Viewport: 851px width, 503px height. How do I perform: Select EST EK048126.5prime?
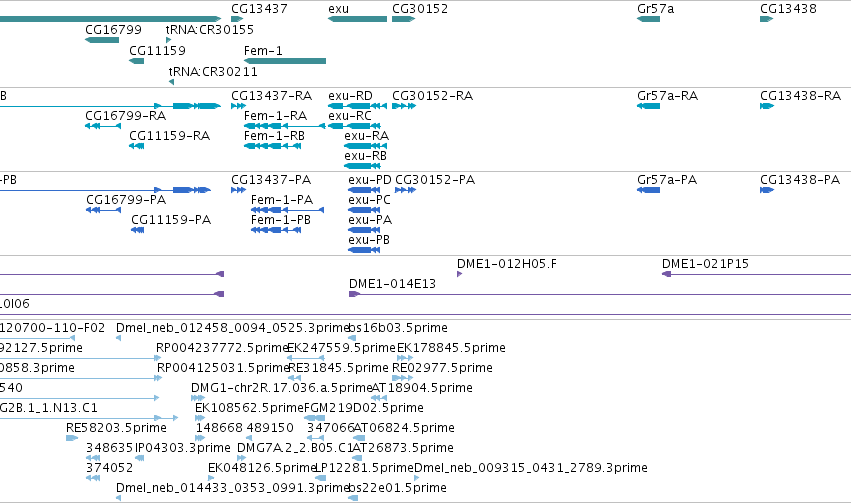262,469
